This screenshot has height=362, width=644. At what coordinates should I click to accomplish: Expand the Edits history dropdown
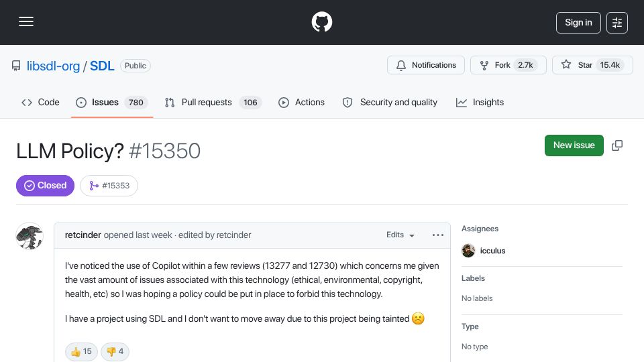point(400,235)
